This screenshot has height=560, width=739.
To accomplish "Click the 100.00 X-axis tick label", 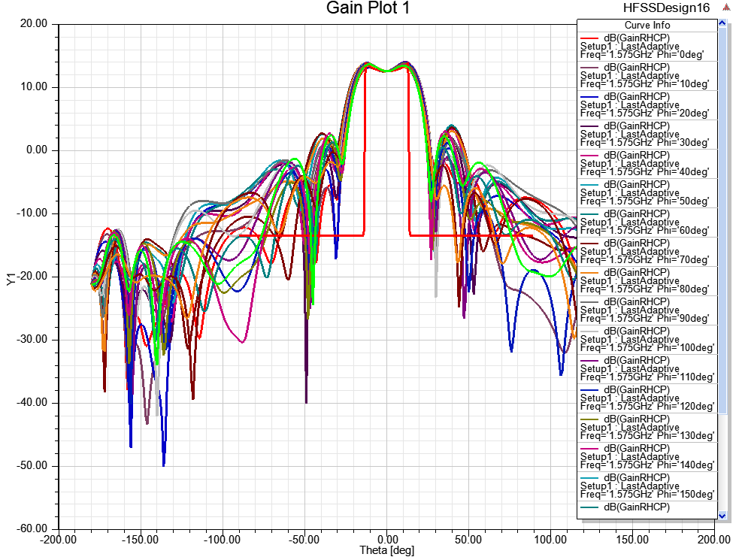I will [x=550, y=539].
